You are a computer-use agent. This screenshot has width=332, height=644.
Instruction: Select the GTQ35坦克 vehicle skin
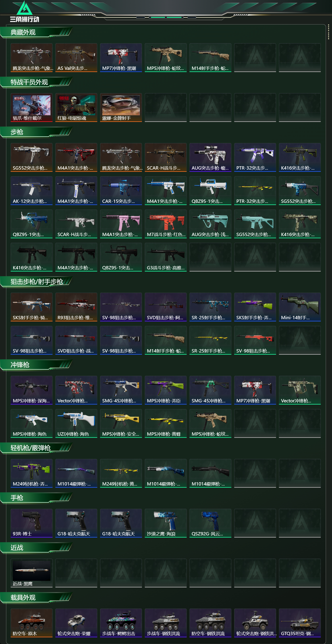pyautogui.click(x=299, y=623)
